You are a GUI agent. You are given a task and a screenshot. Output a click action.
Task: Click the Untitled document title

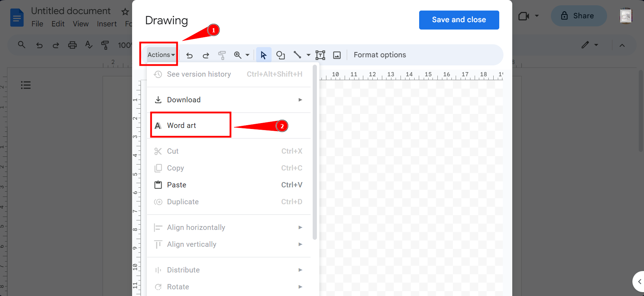(x=71, y=11)
